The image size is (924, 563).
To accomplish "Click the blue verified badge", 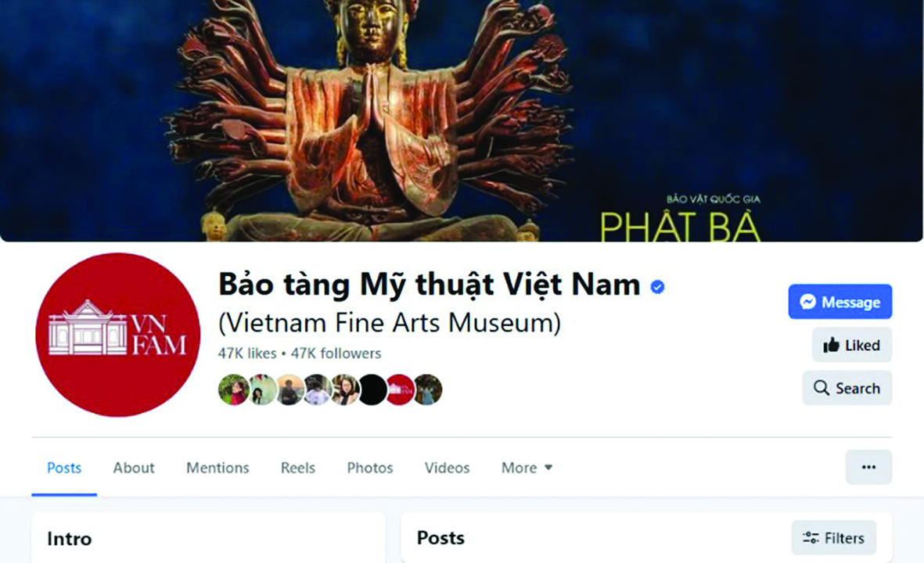I will click(x=658, y=287).
